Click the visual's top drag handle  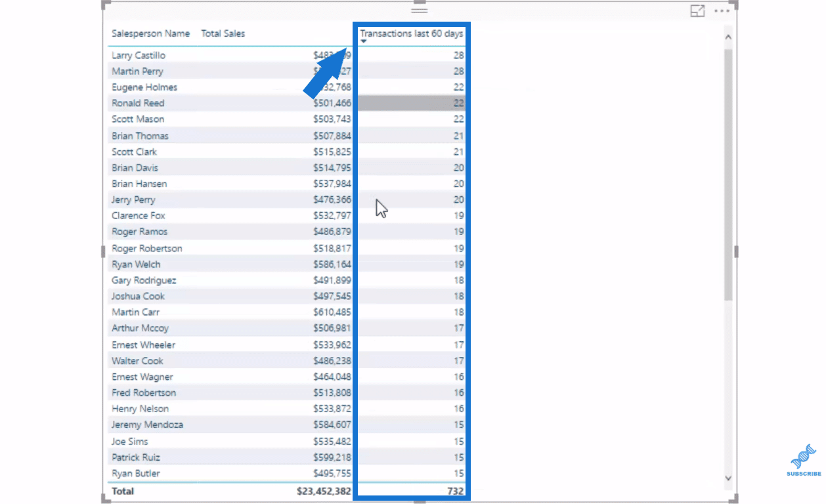(419, 10)
